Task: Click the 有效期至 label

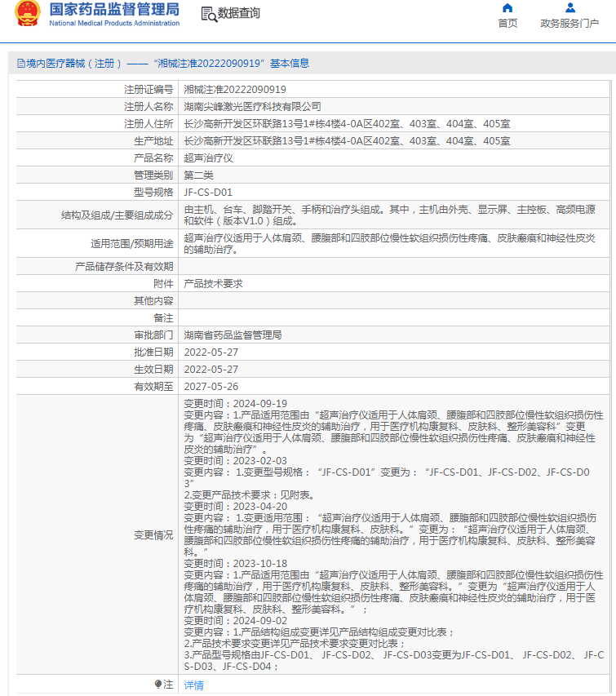Action: point(153,387)
